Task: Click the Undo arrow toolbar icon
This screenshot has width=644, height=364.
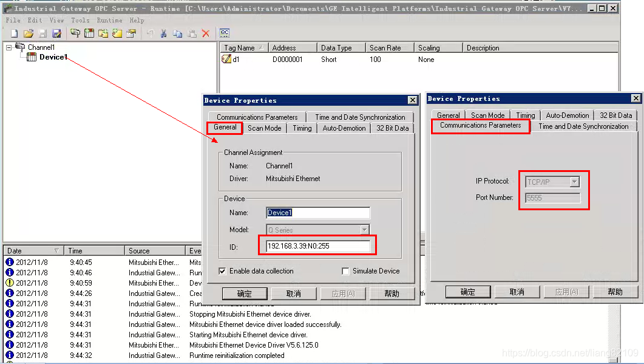Action: (151, 33)
